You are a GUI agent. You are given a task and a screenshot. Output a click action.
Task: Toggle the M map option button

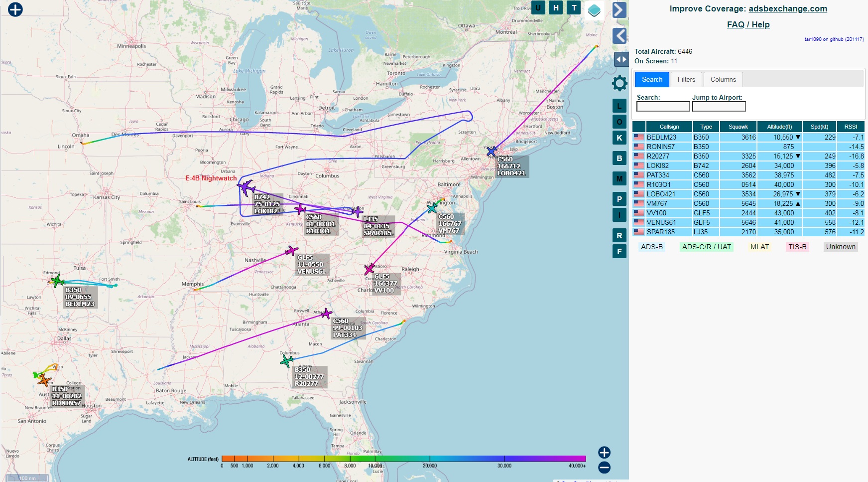point(620,178)
